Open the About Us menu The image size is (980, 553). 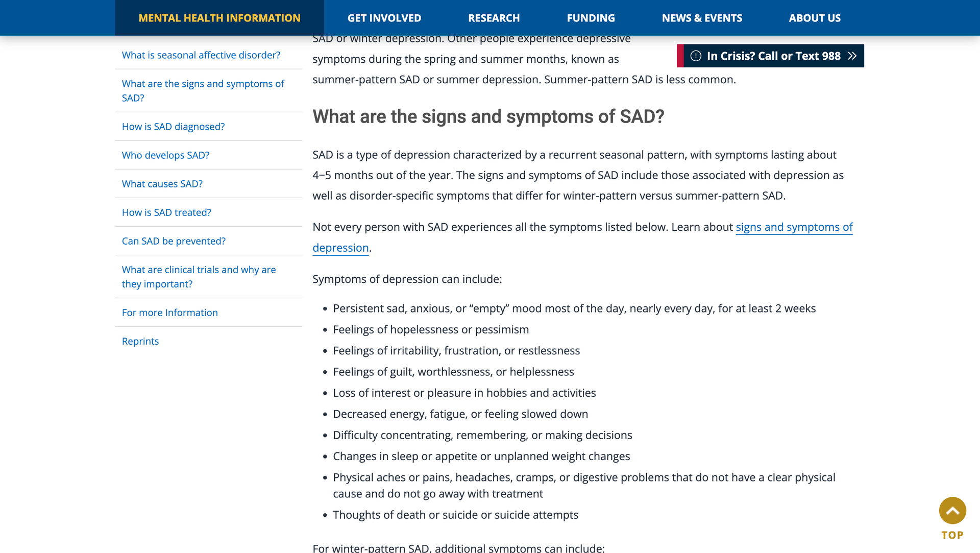coord(815,18)
